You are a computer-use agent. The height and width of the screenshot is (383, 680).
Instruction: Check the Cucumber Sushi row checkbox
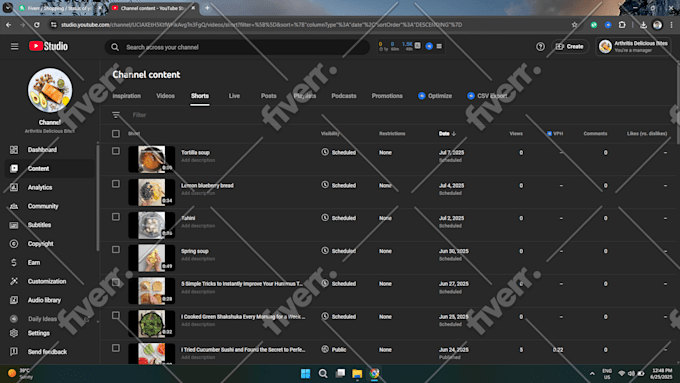116,348
